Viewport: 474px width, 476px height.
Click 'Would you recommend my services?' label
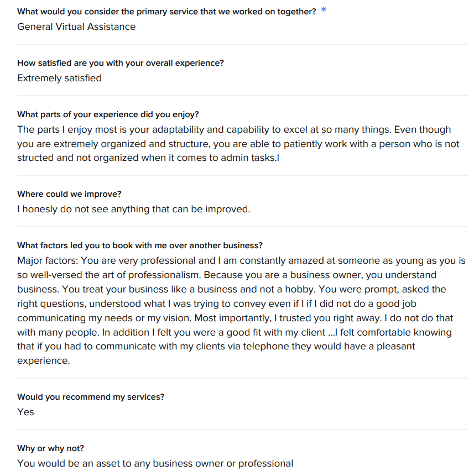(x=91, y=397)
